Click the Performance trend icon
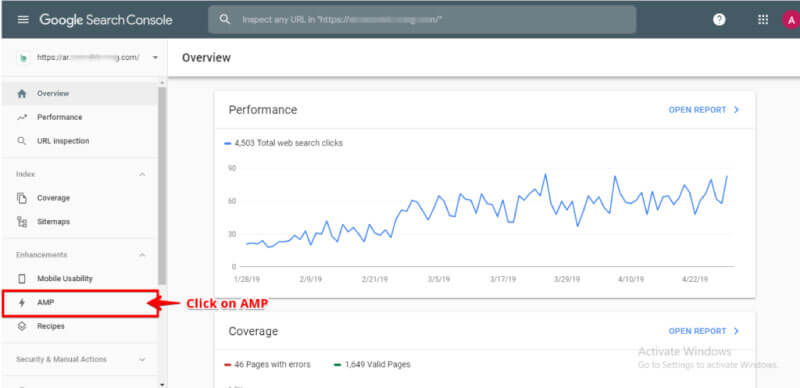The width and height of the screenshot is (800, 388). [21, 117]
